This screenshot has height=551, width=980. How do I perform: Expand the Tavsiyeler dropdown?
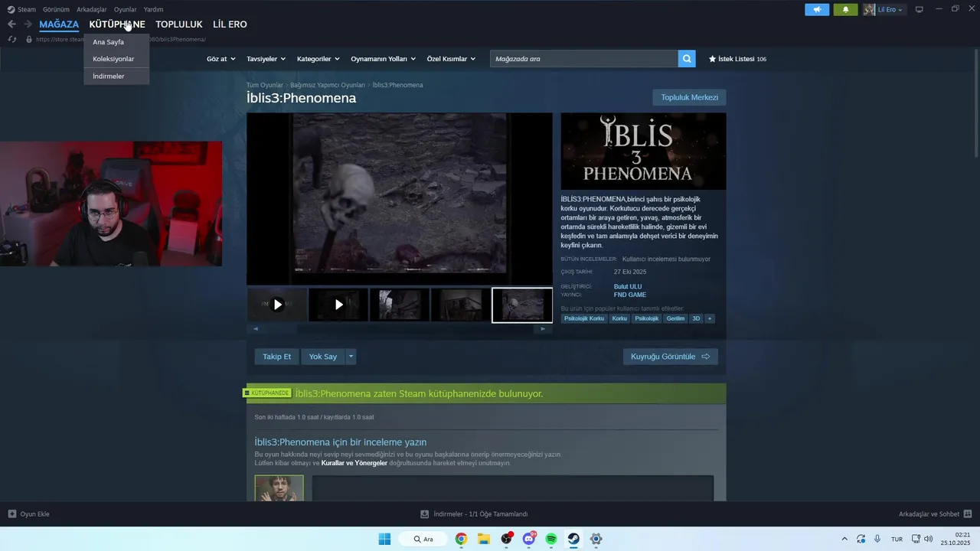266,59
